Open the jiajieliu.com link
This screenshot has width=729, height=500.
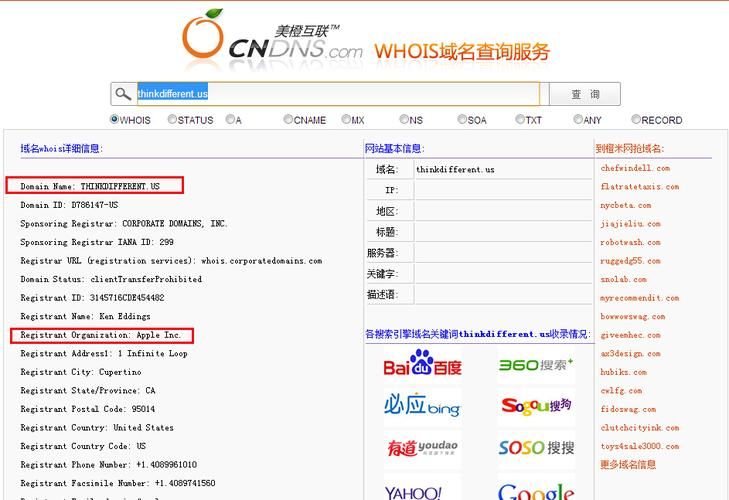point(630,224)
